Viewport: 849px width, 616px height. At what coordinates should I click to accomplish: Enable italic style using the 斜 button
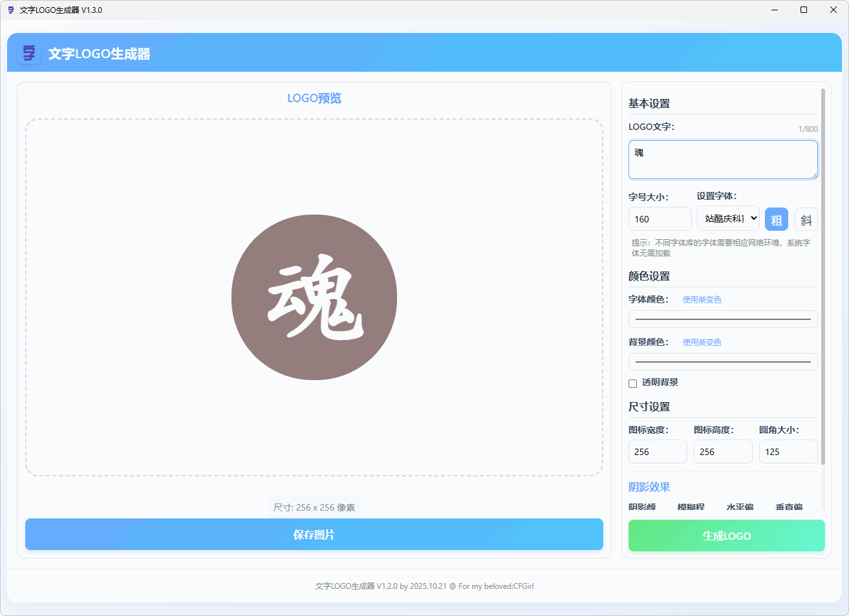[806, 219]
